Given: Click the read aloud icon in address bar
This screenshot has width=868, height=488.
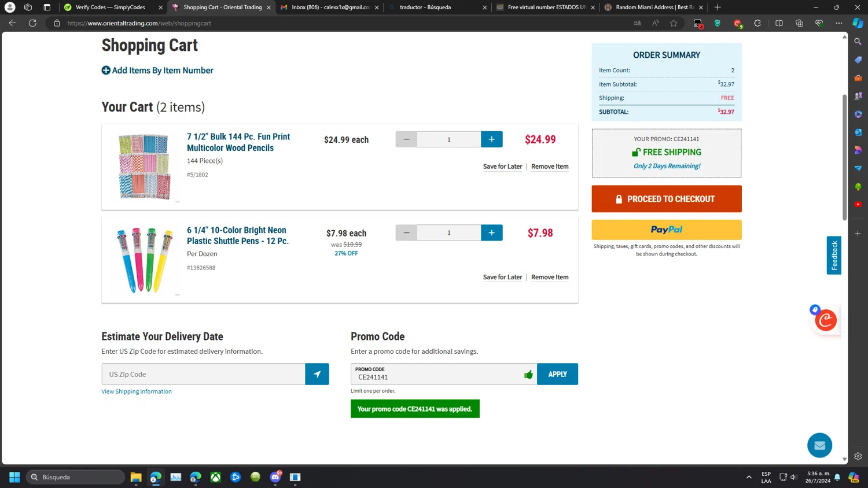Looking at the screenshot, I should click(656, 23).
